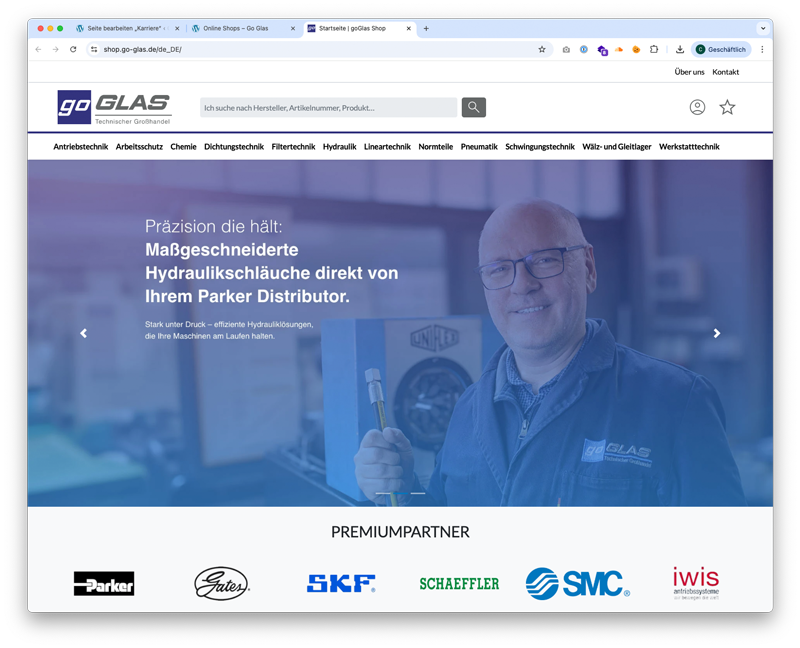This screenshot has width=800, height=648.
Task: Open the favorites star icon in header
Action: tap(727, 107)
